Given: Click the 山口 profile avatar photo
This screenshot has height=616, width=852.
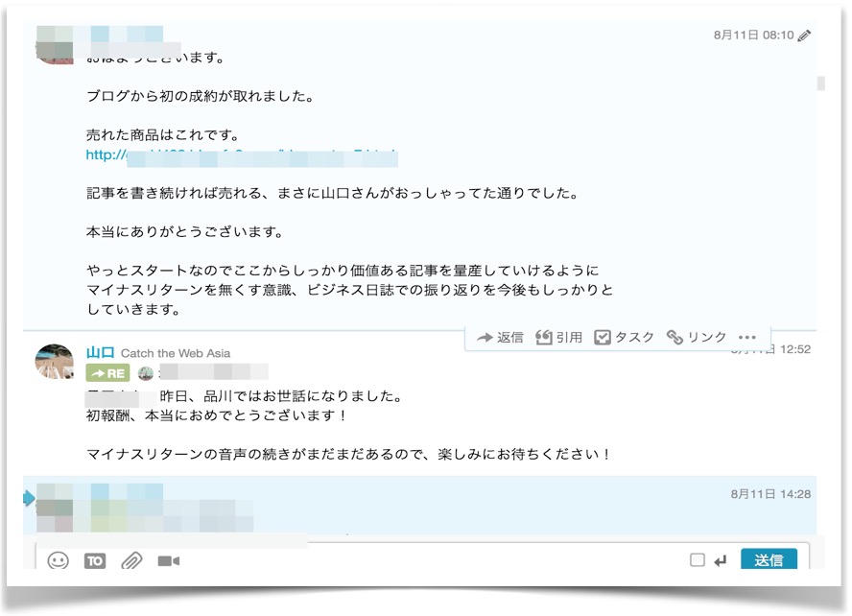Looking at the screenshot, I should [x=55, y=361].
